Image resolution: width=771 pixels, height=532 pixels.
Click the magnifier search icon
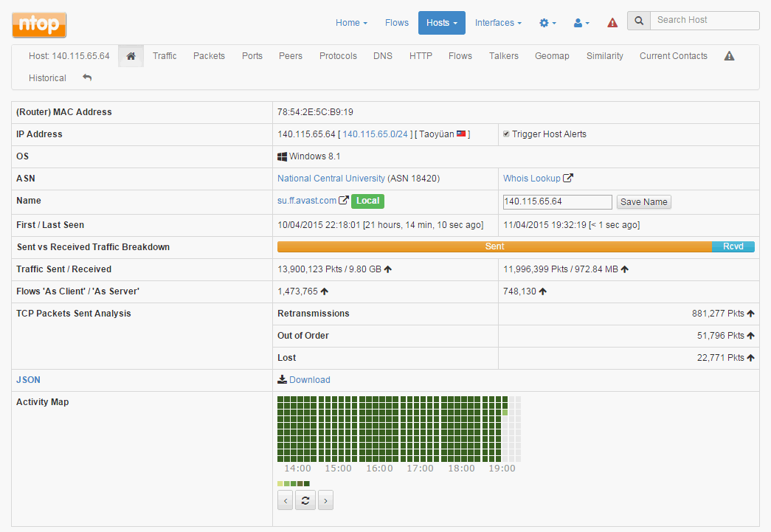(x=639, y=20)
